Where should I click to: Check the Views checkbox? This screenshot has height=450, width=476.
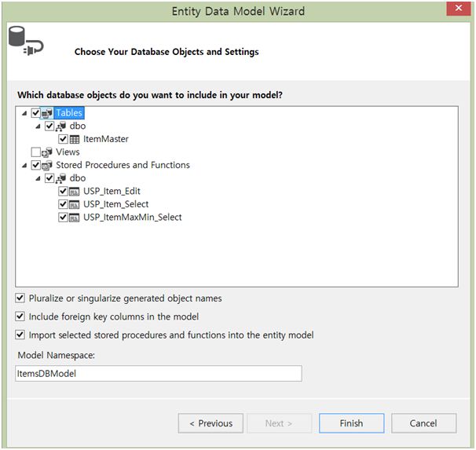click(x=35, y=152)
